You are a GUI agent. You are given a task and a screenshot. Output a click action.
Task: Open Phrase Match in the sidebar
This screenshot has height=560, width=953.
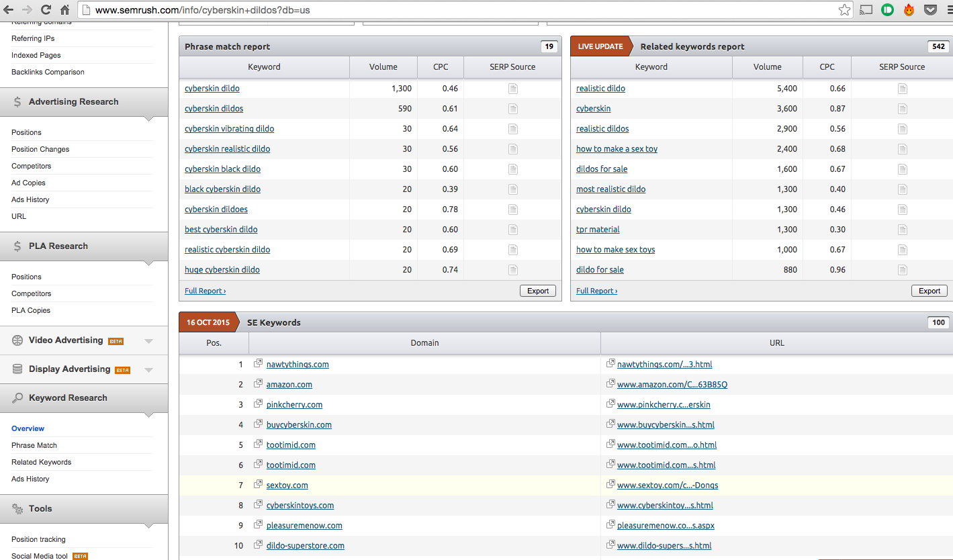point(34,445)
